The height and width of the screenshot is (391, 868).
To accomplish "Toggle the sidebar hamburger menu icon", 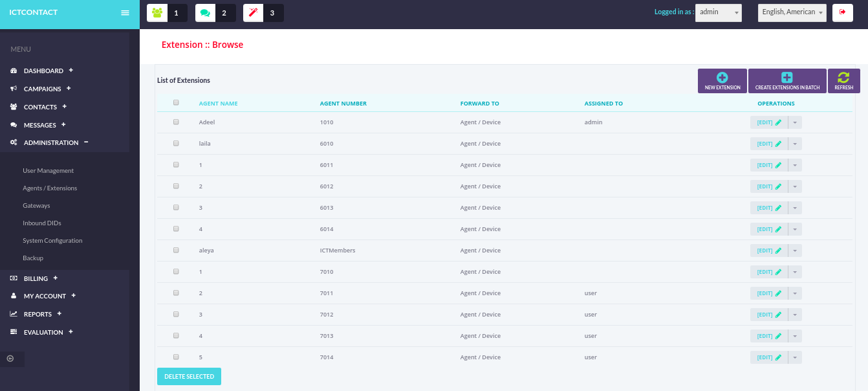I will click(125, 13).
